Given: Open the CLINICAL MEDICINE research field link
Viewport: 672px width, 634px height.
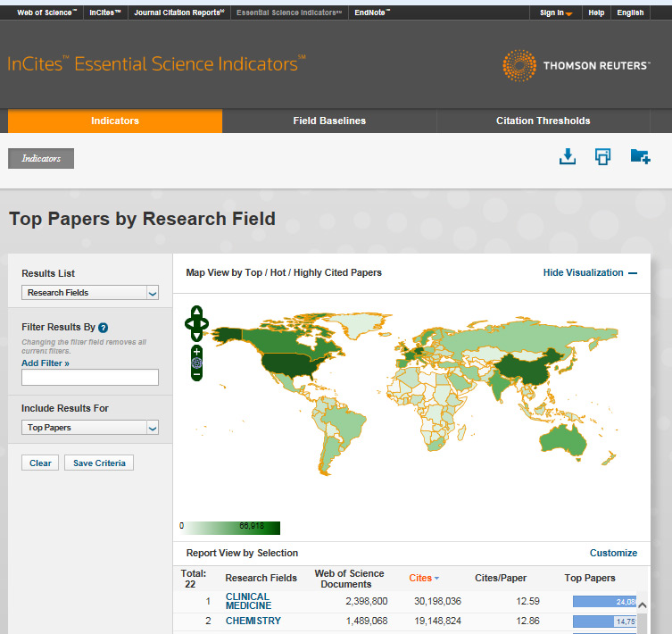Looking at the screenshot, I should tap(248, 601).
